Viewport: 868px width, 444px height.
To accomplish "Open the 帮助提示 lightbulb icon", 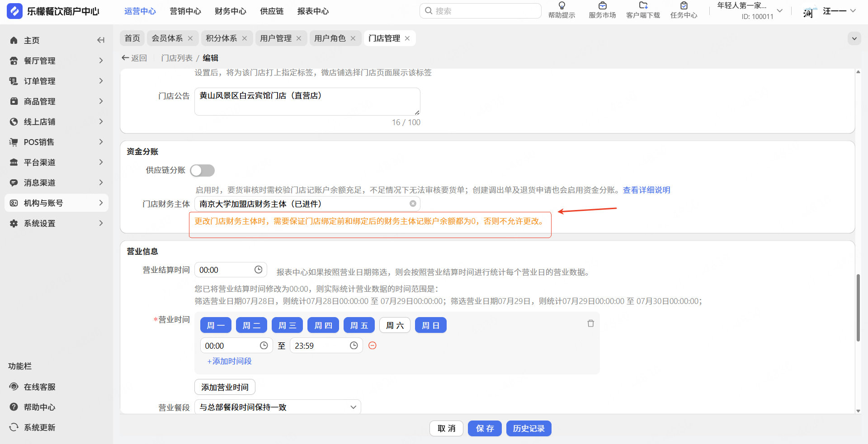I will coord(561,6).
